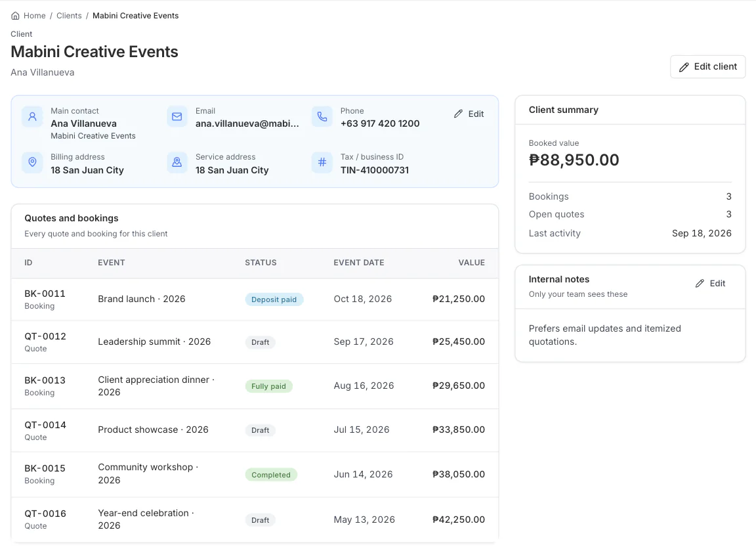The height and width of the screenshot is (553, 756).
Task: Click the Leadership summit · 2026 event
Action: click(154, 342)
